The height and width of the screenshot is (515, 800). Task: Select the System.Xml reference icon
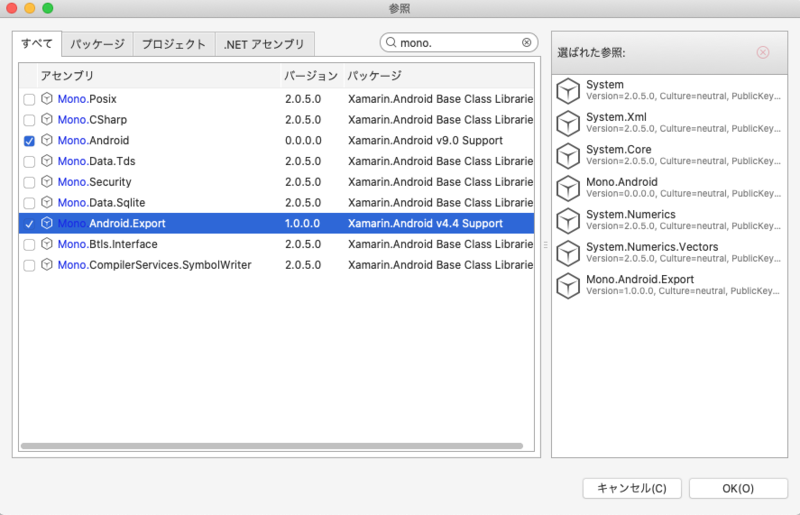(568, 124)
